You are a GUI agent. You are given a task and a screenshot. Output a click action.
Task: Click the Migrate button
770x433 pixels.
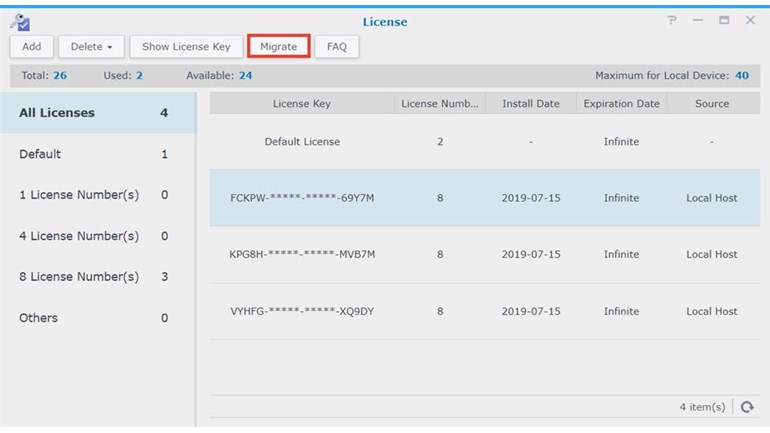click(x=278, y=47)
